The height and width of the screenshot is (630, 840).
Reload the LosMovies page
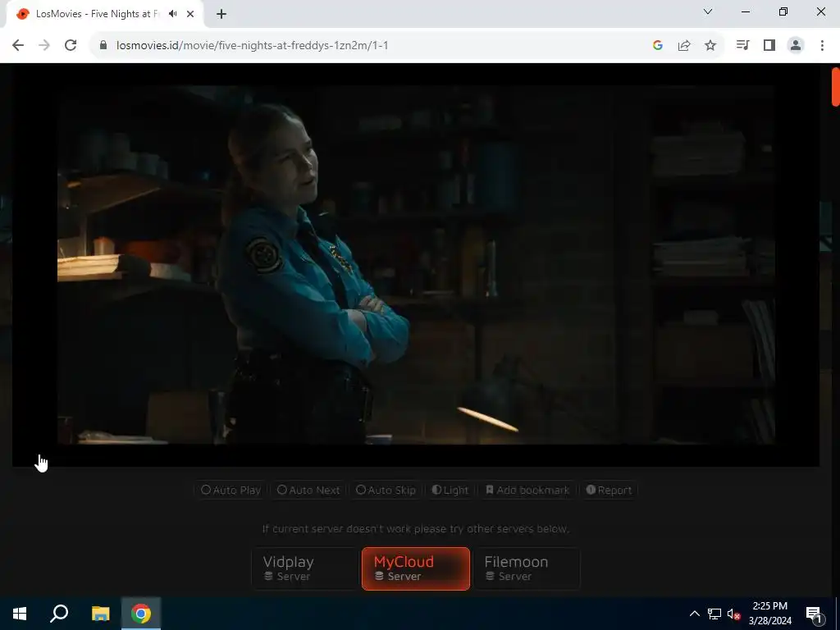click(x=71, y=46)
